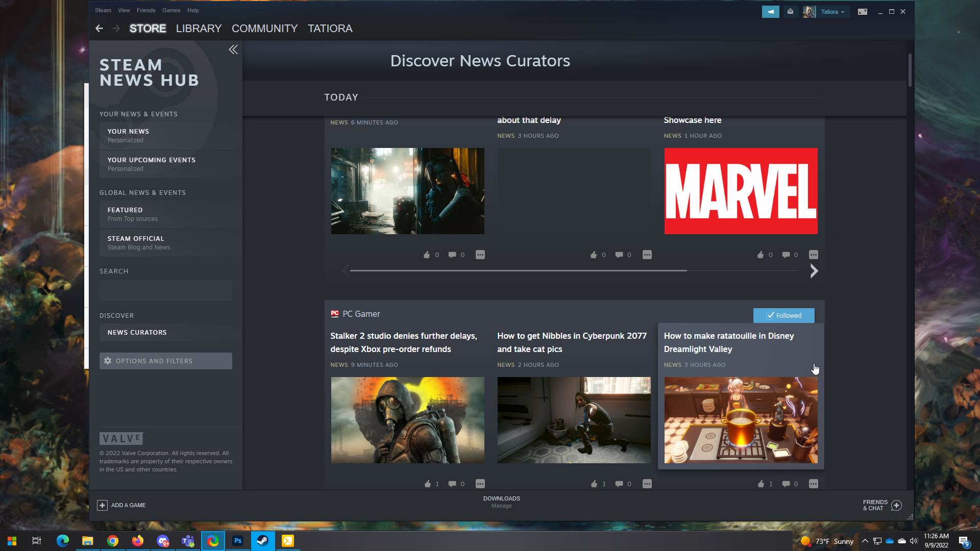Open comments on Stalker 2 article

coord(452,484)
